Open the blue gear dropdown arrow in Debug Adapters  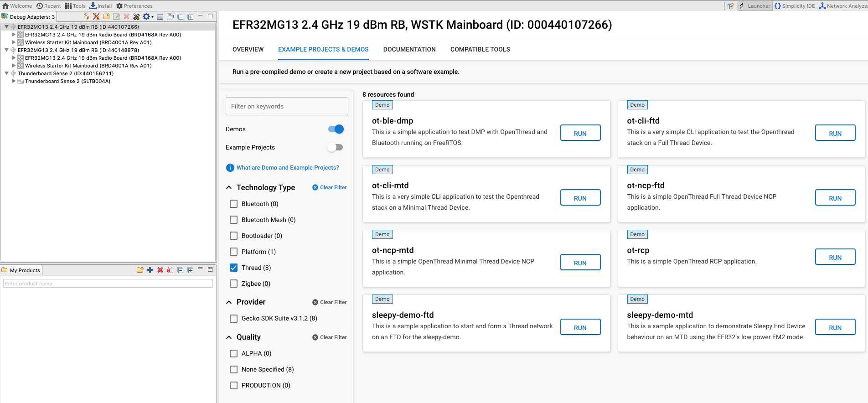click(152, 17)
